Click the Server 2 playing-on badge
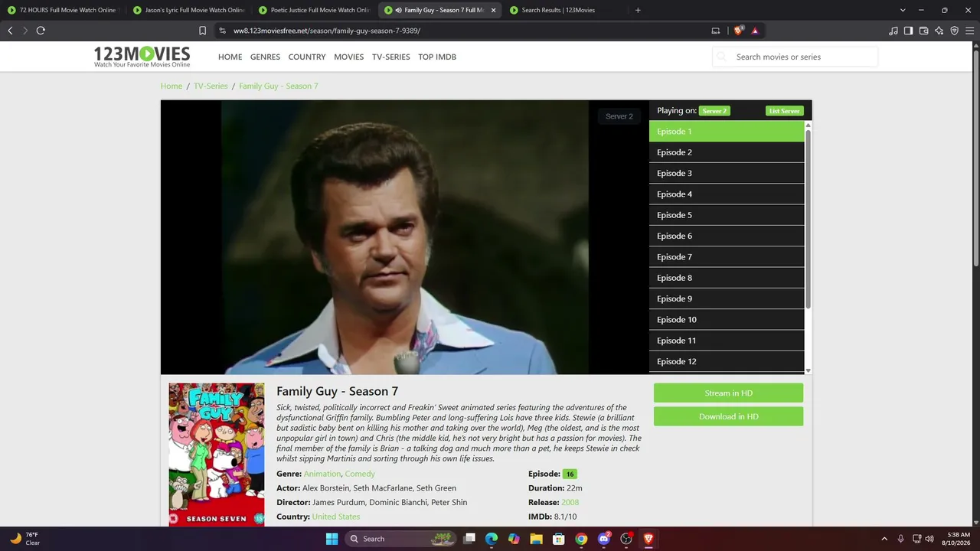 point(714,111)
